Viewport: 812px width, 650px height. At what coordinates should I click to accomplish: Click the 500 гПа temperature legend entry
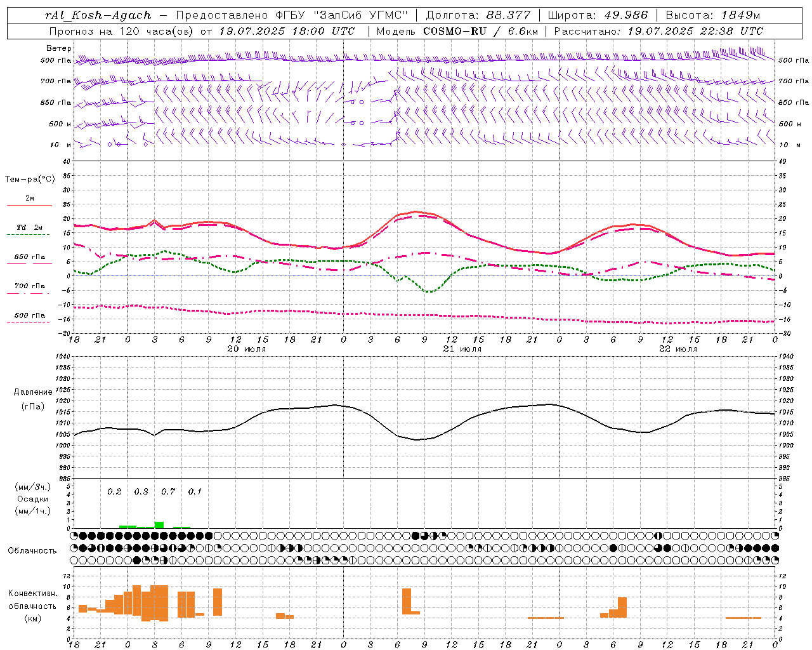30,315
